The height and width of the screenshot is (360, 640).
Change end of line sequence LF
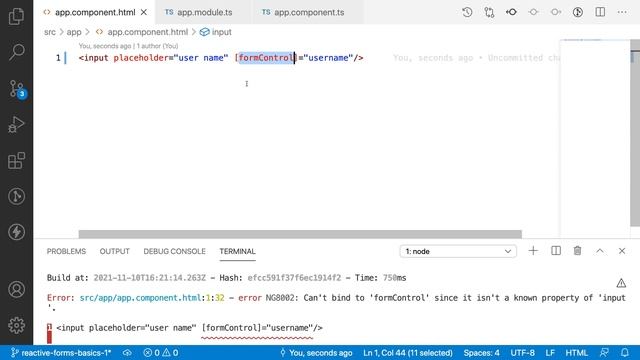(550, 353)
